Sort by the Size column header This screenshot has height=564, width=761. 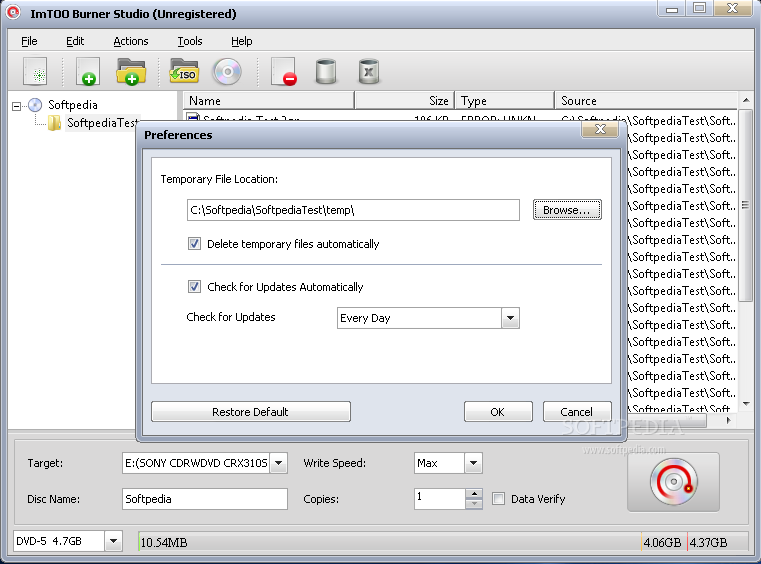pyautogui.click(x=405, y=100)
